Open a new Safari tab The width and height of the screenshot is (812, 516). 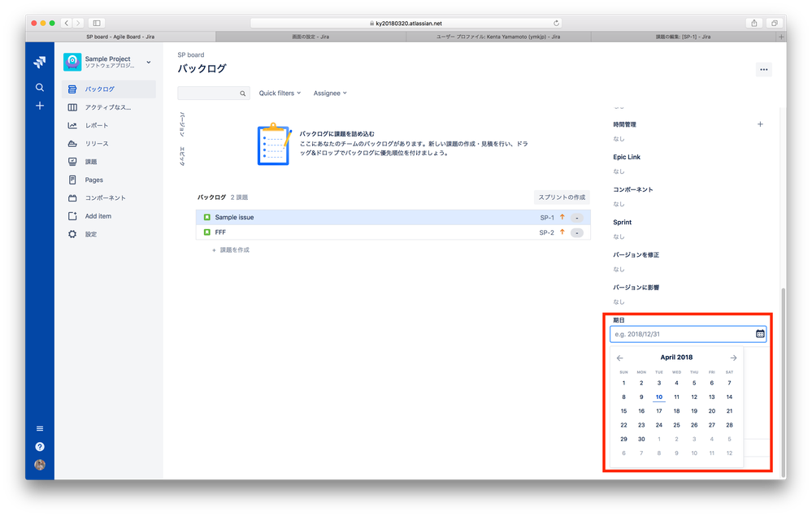781,37
